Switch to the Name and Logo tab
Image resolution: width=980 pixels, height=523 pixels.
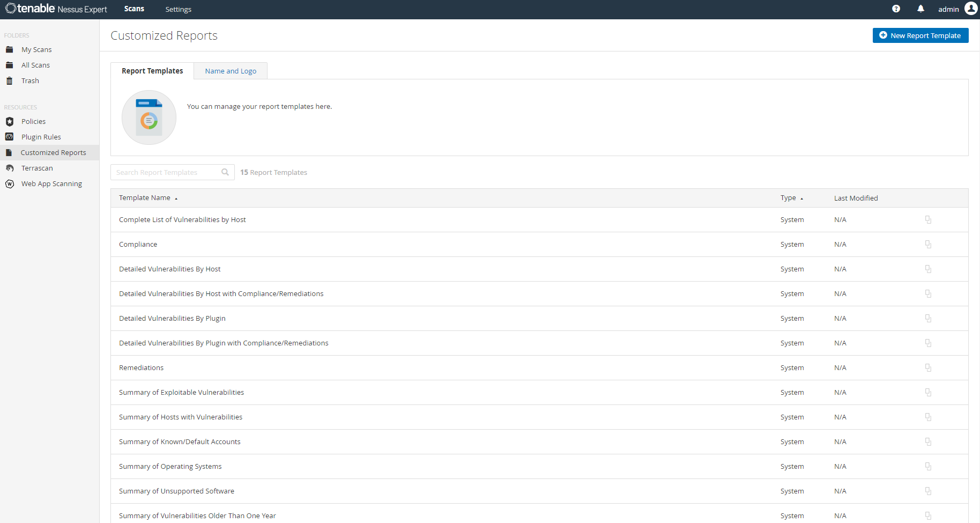231,71
